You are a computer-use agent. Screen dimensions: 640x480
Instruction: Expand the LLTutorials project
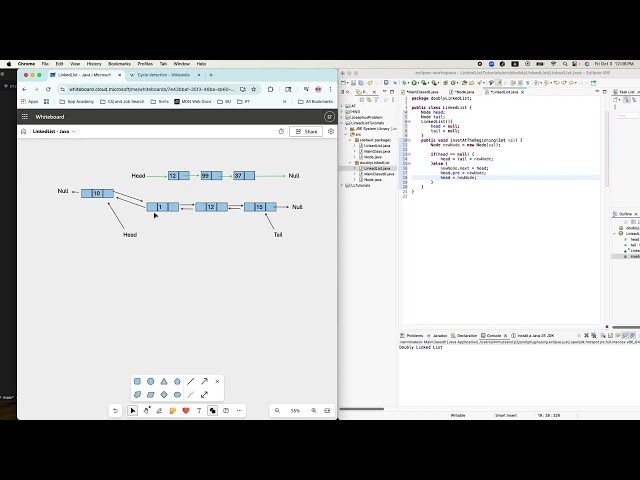(342, 185)
